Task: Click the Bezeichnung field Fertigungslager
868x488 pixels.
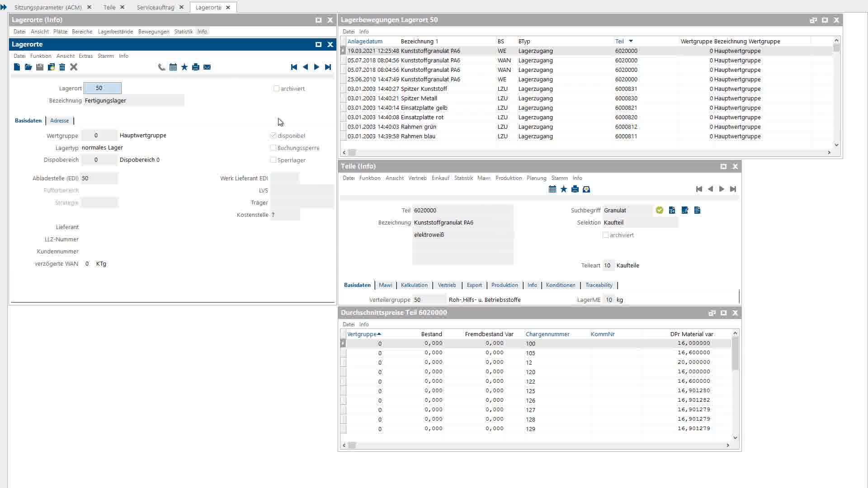Action: 134,101
